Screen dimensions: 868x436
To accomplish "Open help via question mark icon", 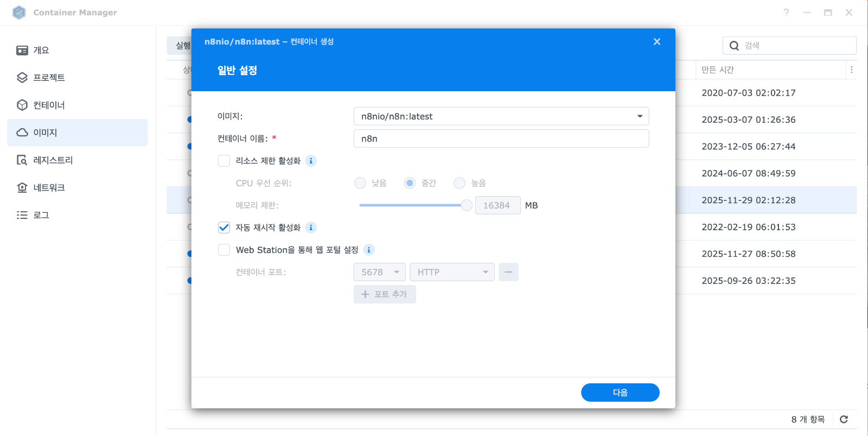I will click(x=786, y=12).
